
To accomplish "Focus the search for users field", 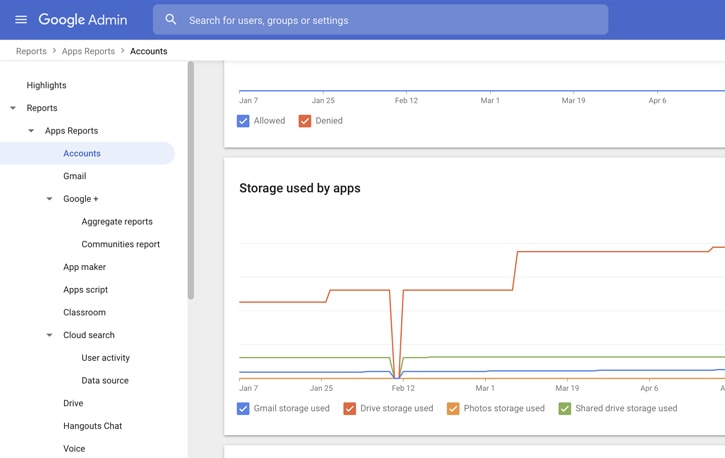I will pos(380,20).
